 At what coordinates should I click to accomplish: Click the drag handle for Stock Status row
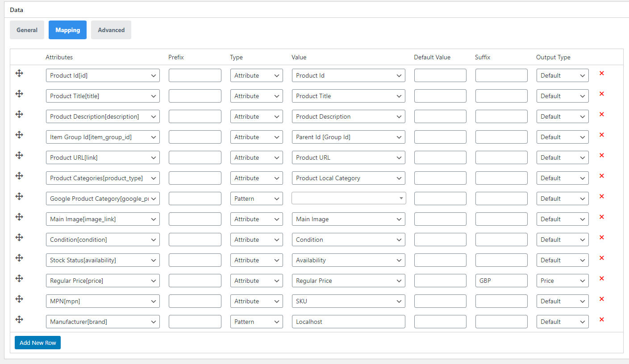click(19, 258)
